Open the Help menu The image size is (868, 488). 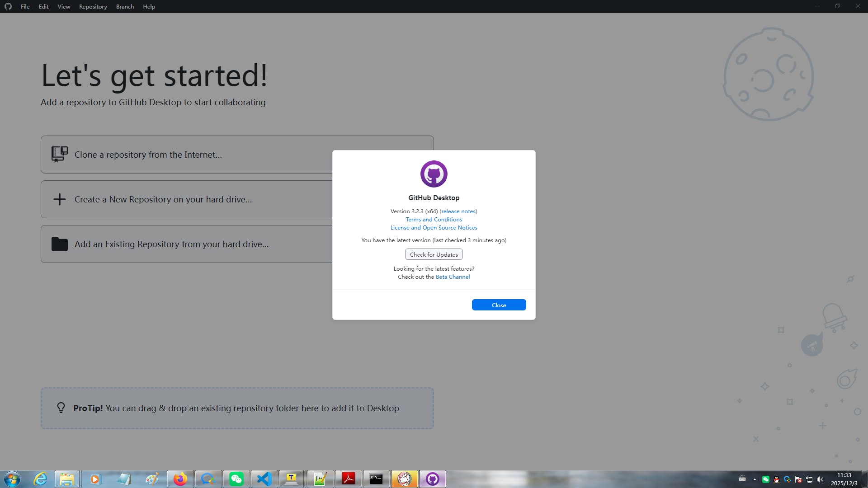149,6
